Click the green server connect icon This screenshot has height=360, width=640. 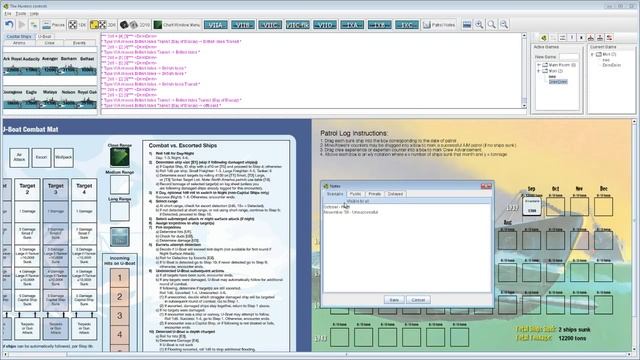click(543, 38)
